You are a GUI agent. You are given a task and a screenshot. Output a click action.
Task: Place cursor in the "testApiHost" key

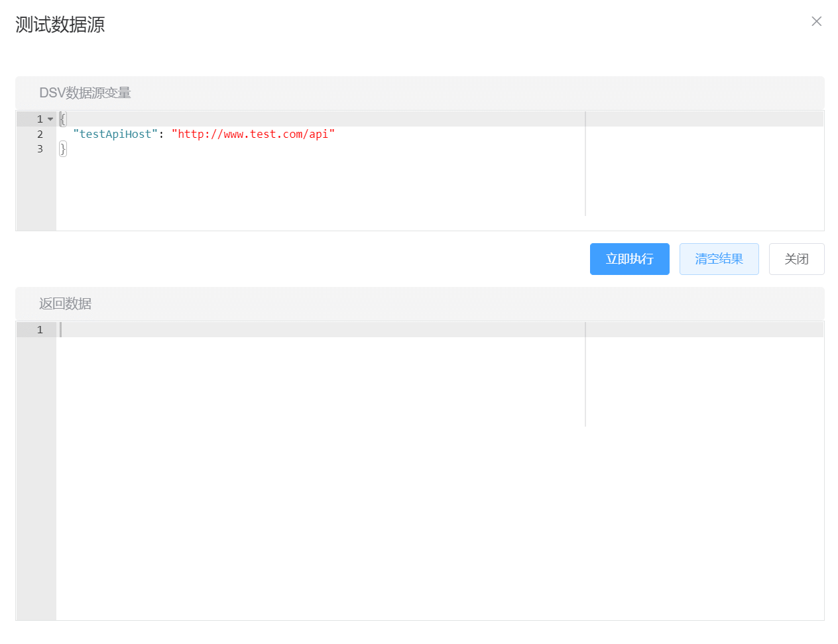[115, 134]
